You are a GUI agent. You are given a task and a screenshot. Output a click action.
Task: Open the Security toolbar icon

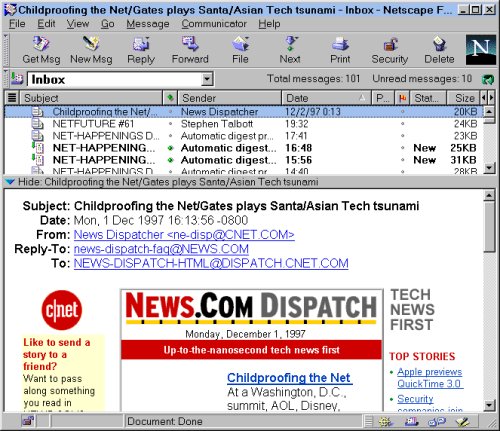point(390,50)
